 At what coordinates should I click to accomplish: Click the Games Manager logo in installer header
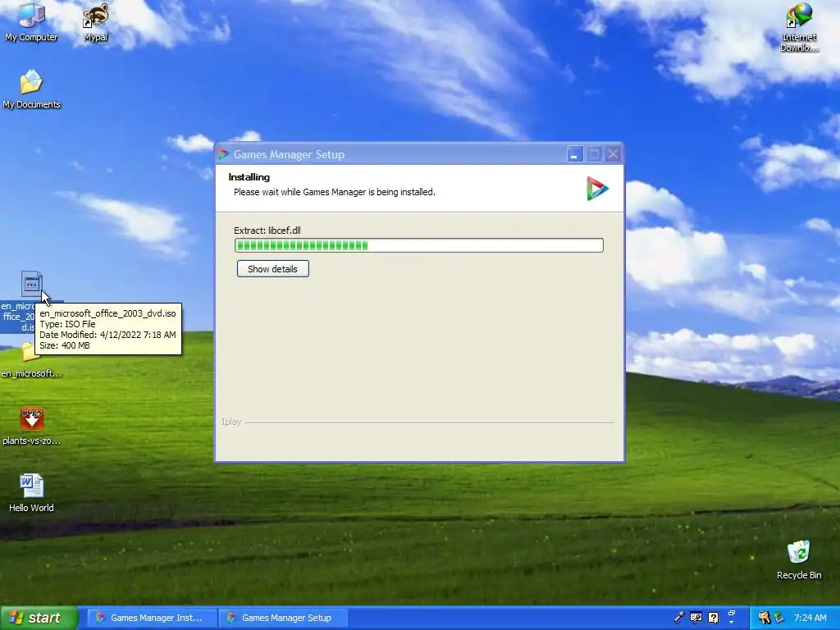click(x=597, y=189)
